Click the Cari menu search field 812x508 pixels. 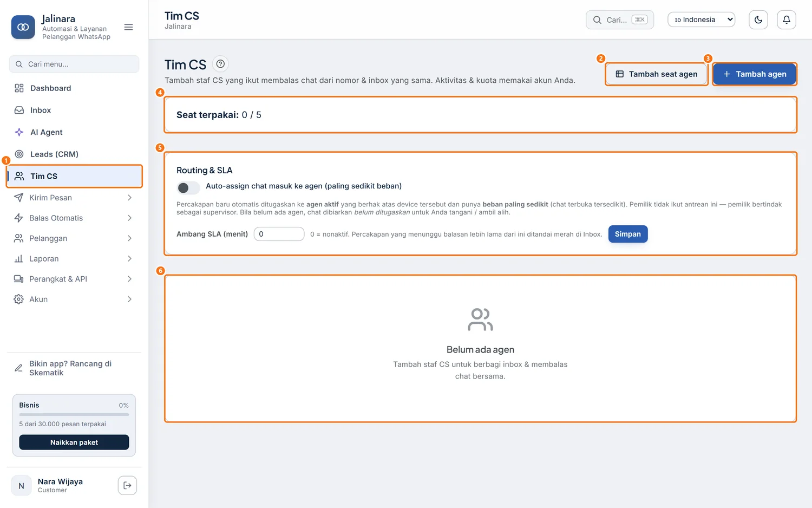[74, 64]
